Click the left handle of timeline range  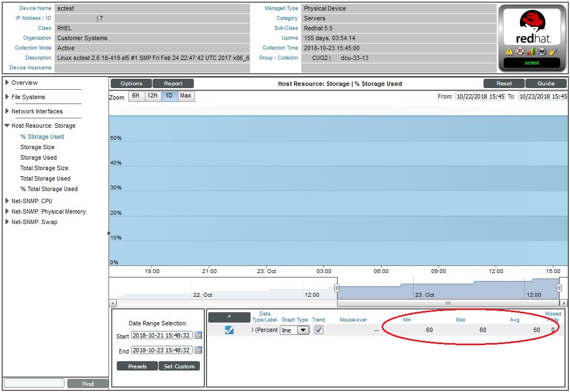pyautogui.click(x=336, y=288)
